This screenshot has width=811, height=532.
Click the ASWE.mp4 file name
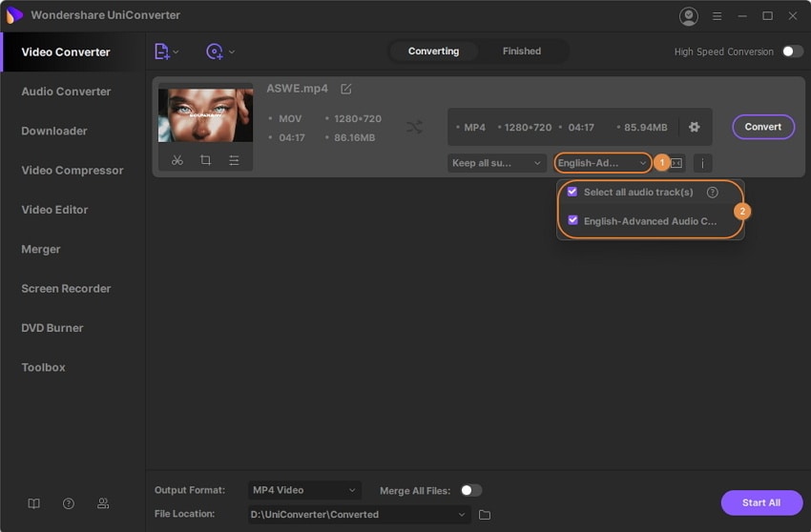point(297,89)
